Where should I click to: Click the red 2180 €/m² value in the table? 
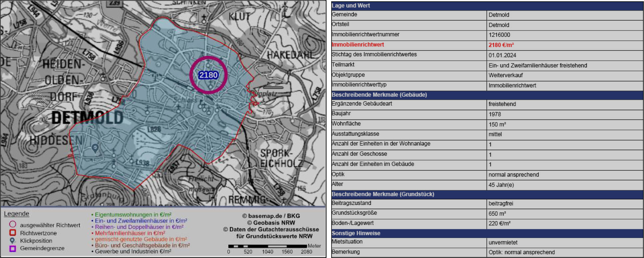point(501,45)
